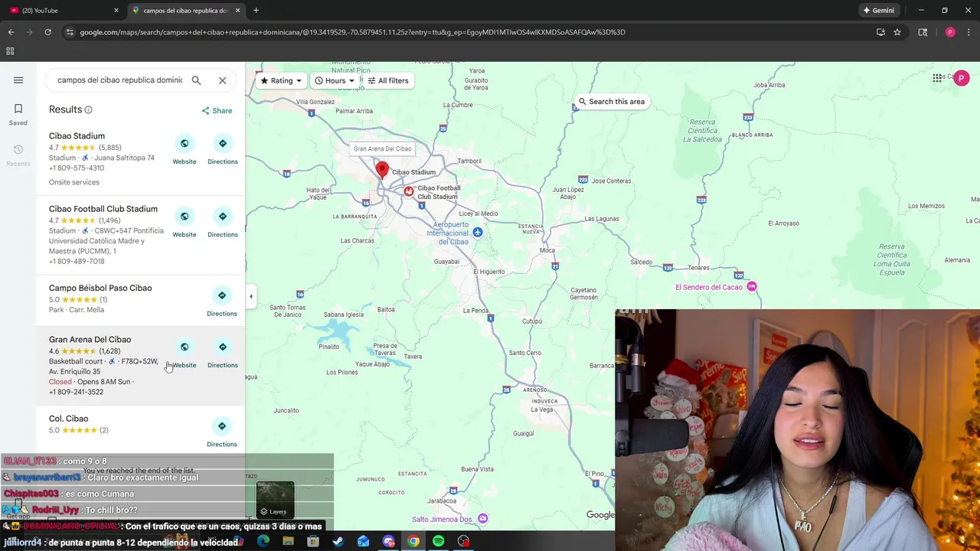
Task: Open the Cibao Football Club Stadium result
Action: coord(103,209)
